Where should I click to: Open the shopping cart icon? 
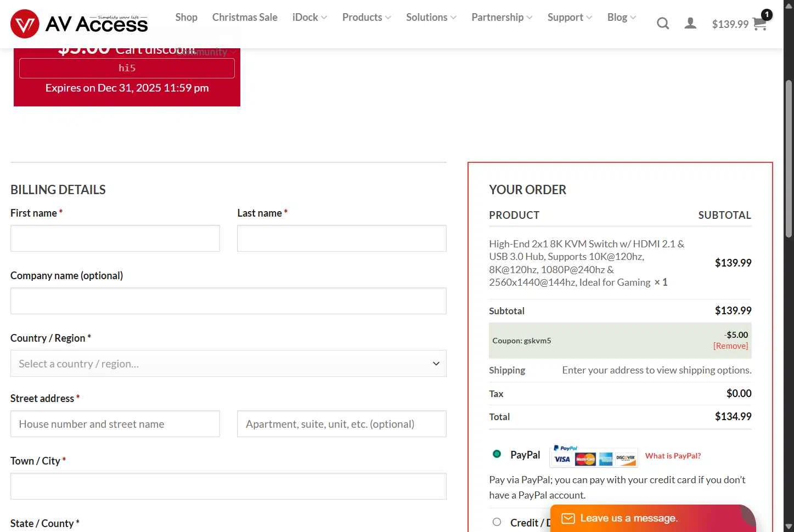pyautogui.click(x=760, y=24)
